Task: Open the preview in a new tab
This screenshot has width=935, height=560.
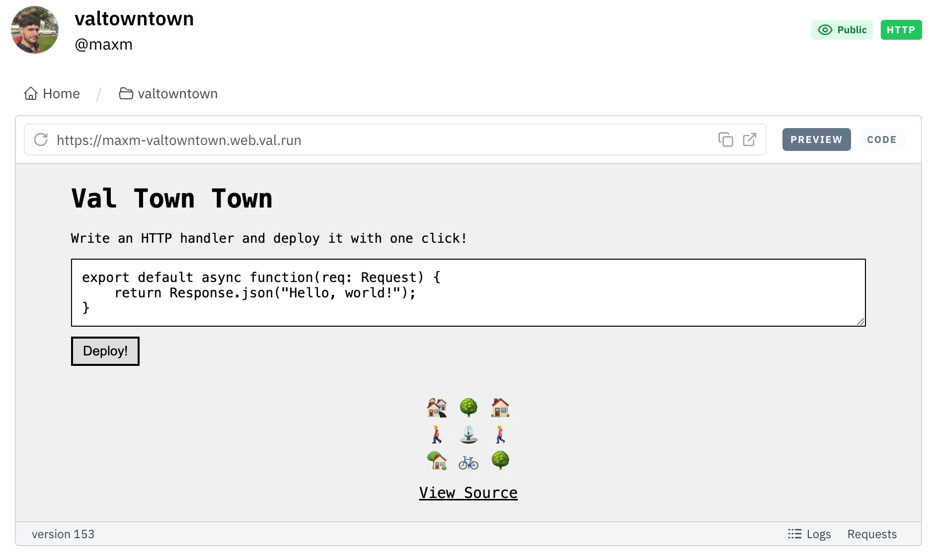Action: (x=749, y=140)
